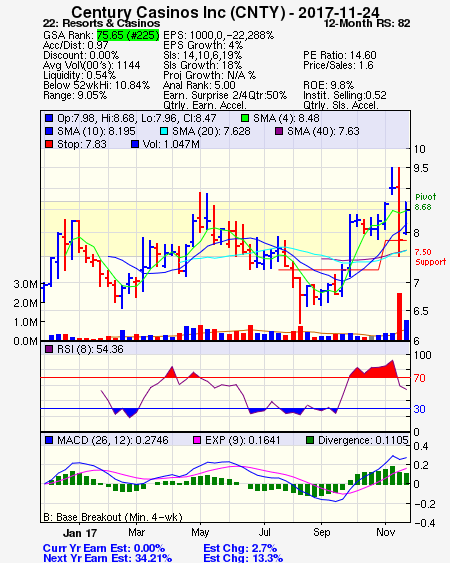Viewport: 450px width, 563px height.
Task: Click the blue Op/Hi/Lo/Cl legend swatch
Action: (x=49, y=118)
